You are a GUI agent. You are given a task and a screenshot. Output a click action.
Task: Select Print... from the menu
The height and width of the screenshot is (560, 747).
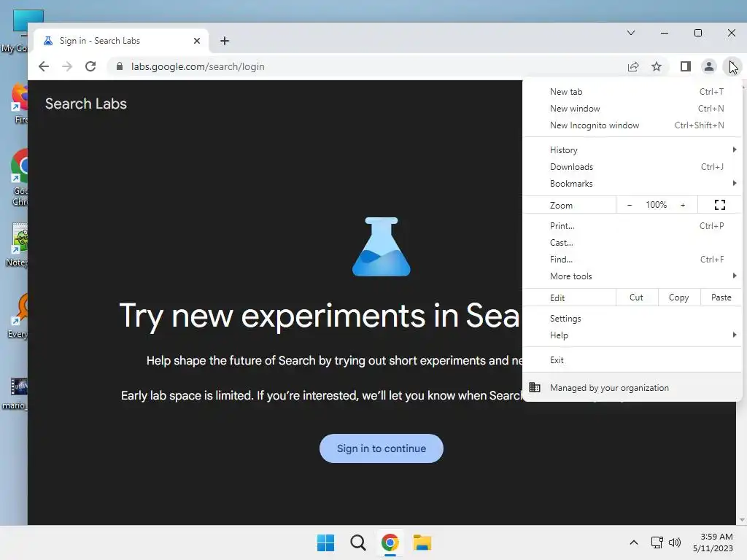pos(632,226)
